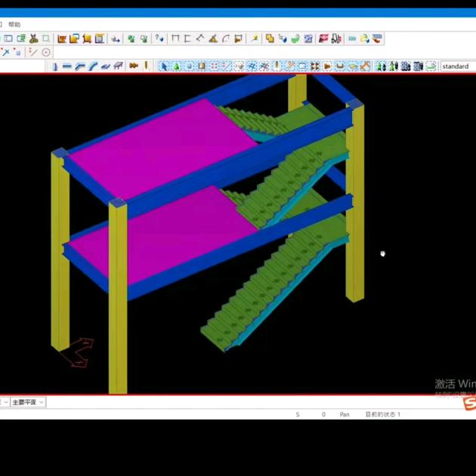
Task: Toggle the arrow select-all switch
Action: pos(164,66)
